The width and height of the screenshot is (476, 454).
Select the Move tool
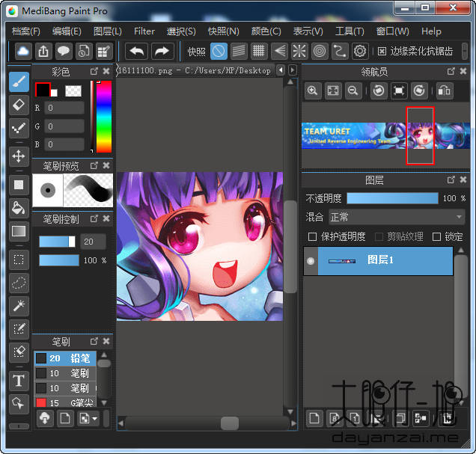point(19,156)
